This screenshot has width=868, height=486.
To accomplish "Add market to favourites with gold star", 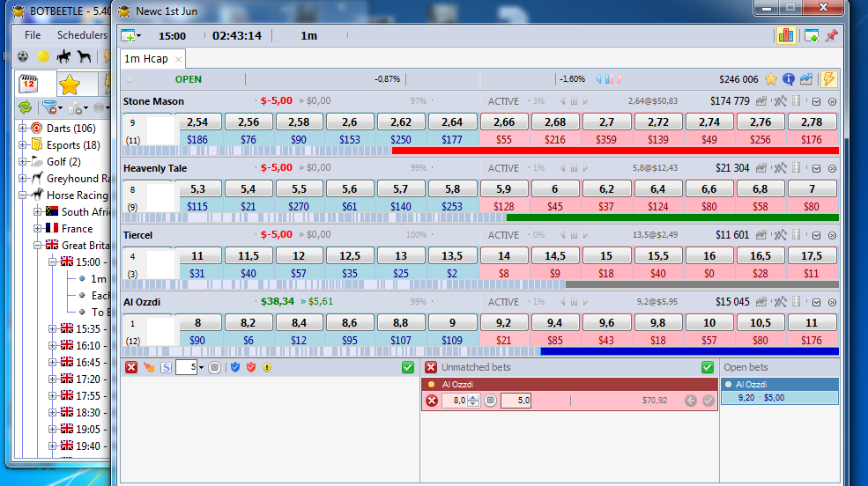I will [770, 79].
